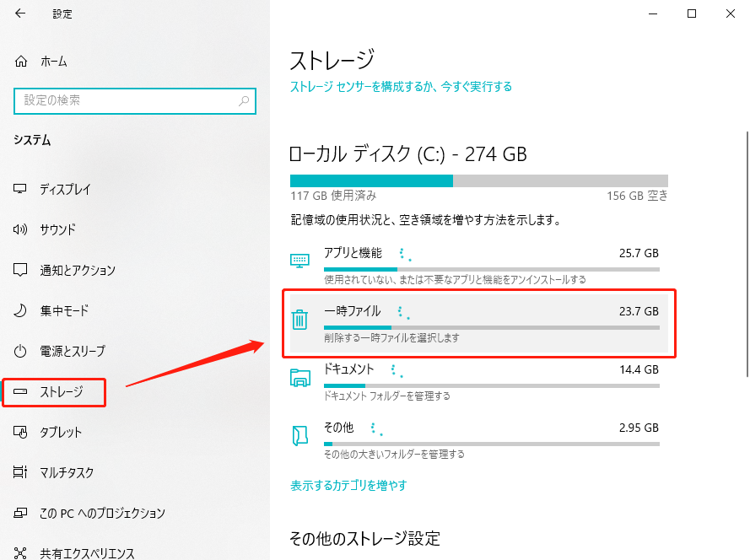Image resolution: width=750 pixels, height=560 pixels.
Task: Open 集中モード settings
Action: pos(135,311)
